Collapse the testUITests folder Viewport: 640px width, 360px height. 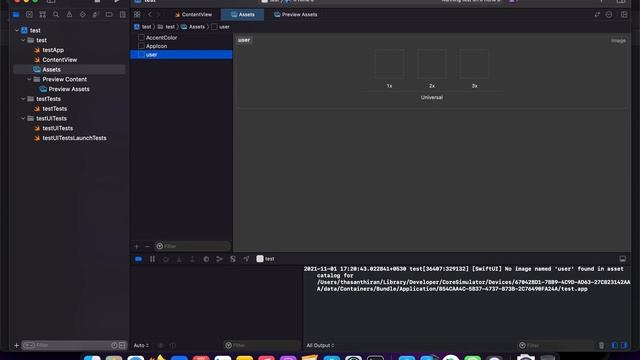pyautogui.click(x=23, y=118)
